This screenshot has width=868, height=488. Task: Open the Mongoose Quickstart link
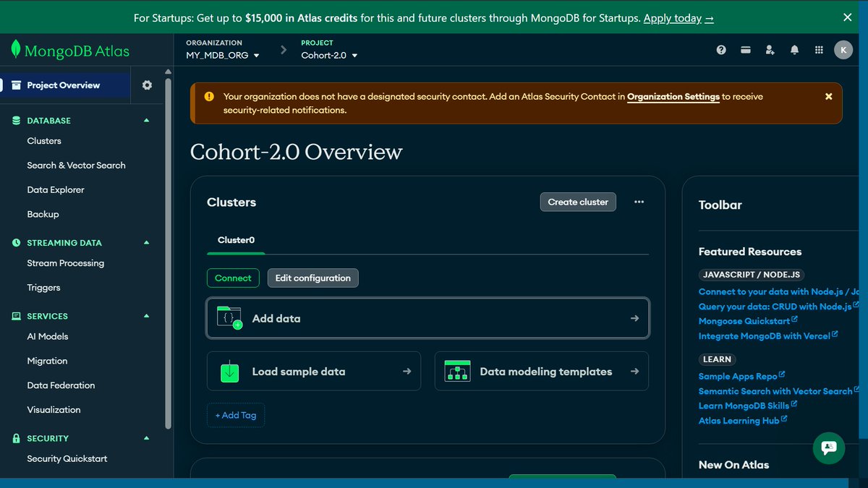click(x=748, y=321)
